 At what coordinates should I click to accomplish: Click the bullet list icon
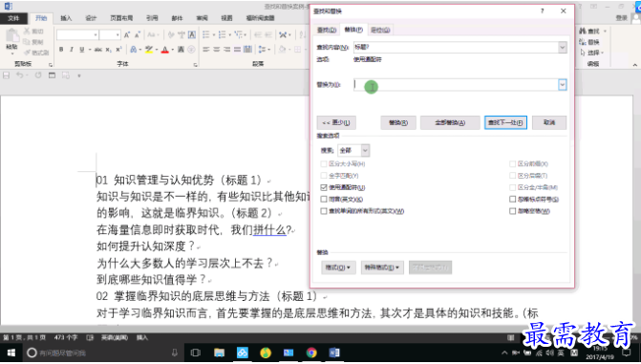click(206, 34)
